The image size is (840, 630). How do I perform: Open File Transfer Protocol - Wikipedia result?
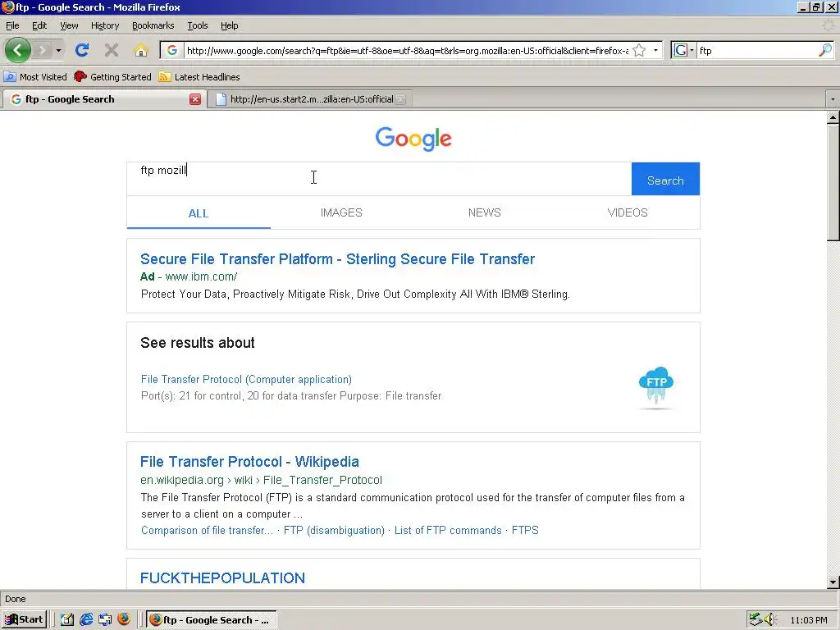point(249,462)
